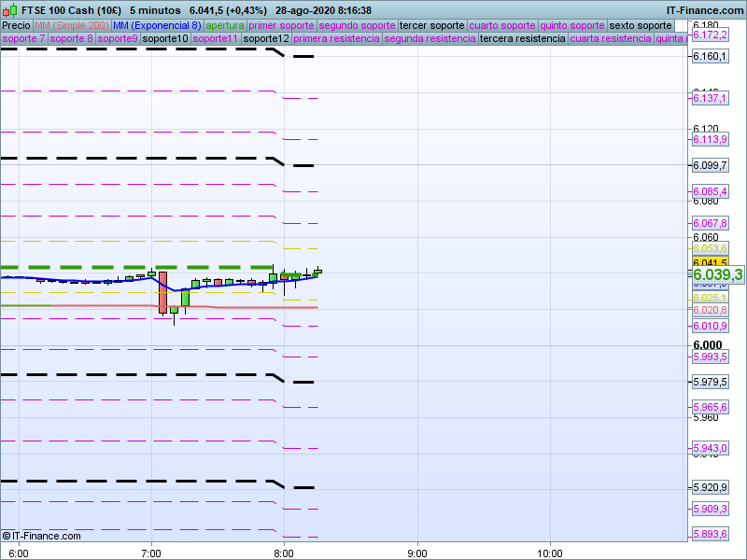Click the 5 minutos timeframe text
This screenshot has width=747, height=560.
click(x=154, y=9)
